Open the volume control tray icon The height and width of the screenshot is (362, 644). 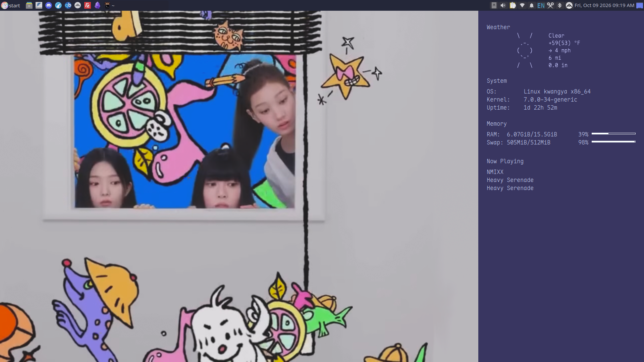point(503,5)
